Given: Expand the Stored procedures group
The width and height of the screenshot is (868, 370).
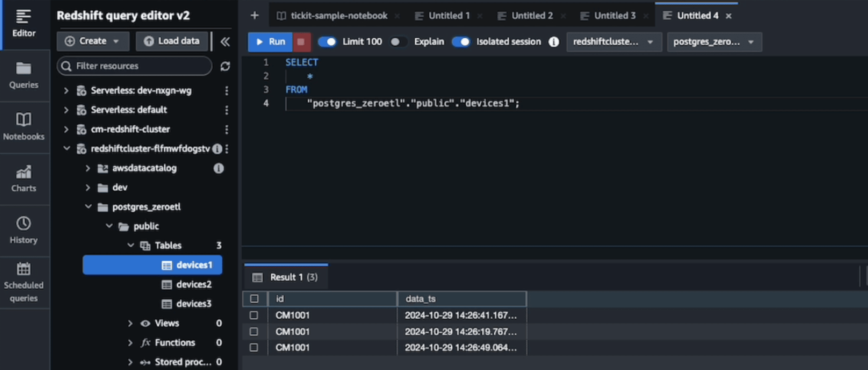Looking at the screenshot, I should pos(130,362).
